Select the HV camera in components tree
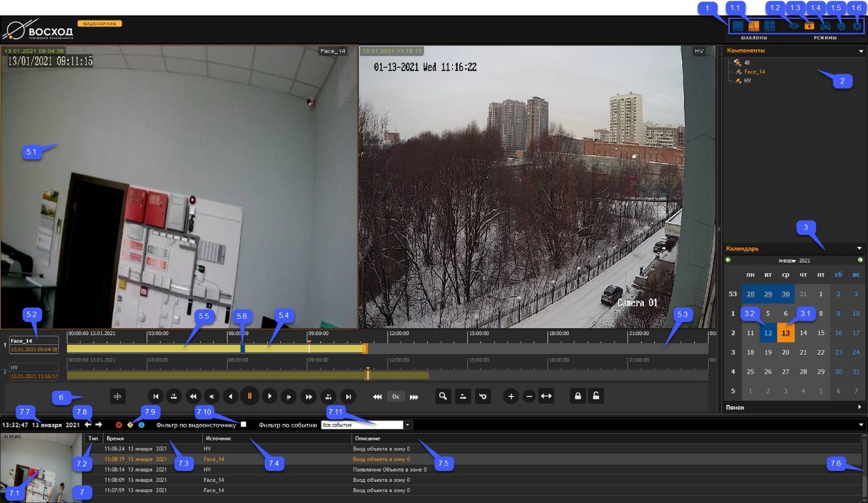The image size is (868, 503). pyautogui.click(x=747, y=81)
